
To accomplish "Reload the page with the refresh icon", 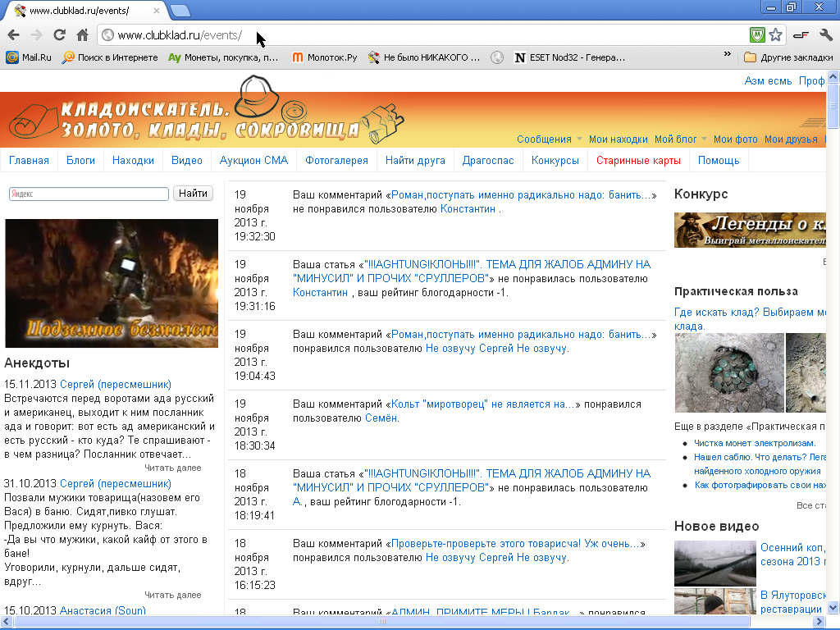I will coord(59,35).
